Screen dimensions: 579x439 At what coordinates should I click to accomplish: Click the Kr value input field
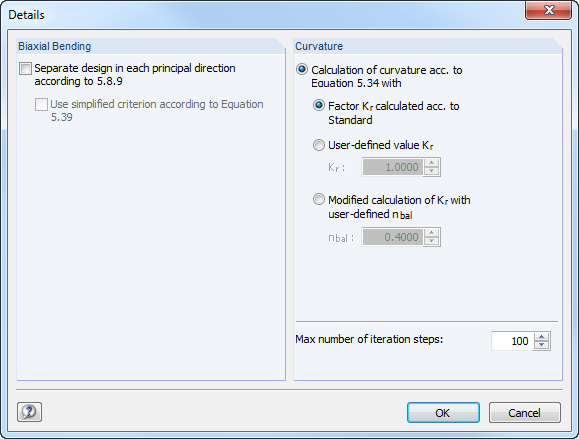pyautogui.click(x=393, y=167)
